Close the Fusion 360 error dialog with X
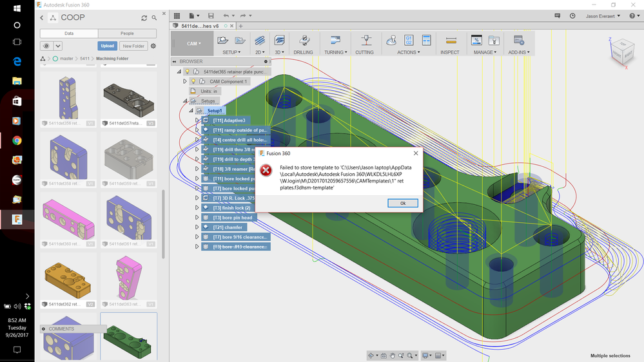The image size is (644, 362). [416, 153]
